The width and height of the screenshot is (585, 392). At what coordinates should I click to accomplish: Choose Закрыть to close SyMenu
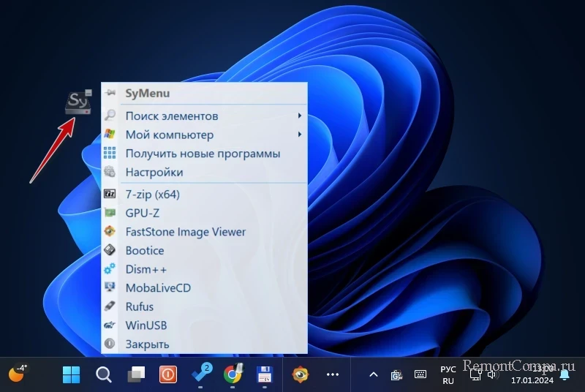coord(147,344)
